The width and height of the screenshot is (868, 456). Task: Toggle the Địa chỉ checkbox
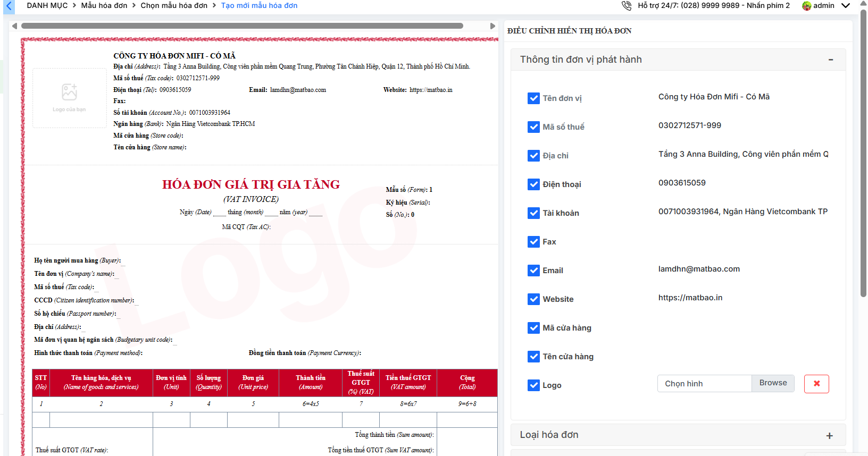coord(533,156)
